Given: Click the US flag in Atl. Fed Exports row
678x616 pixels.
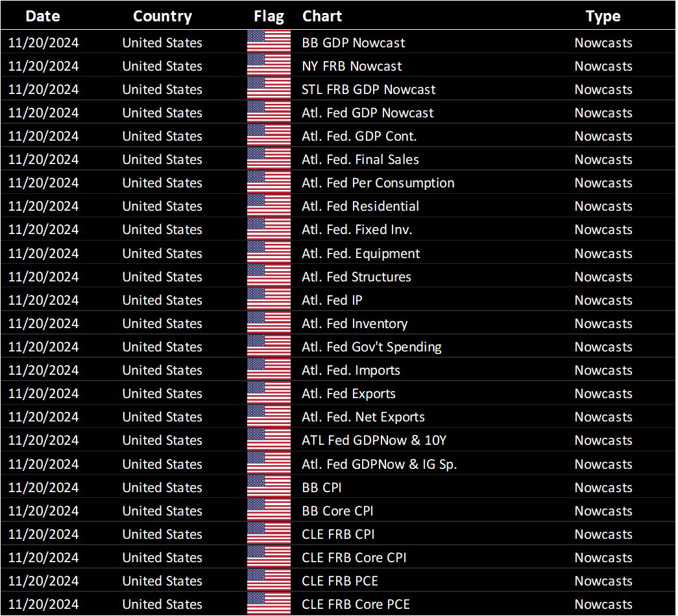Looking at the screenshot, I should point(269,392).
